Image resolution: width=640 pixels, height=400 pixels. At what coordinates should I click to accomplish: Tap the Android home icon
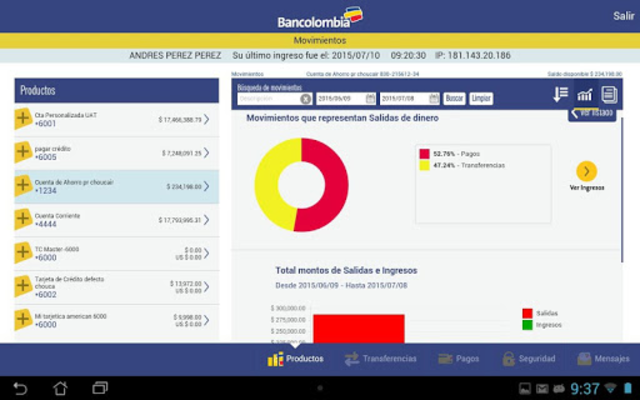click(59, 387)
